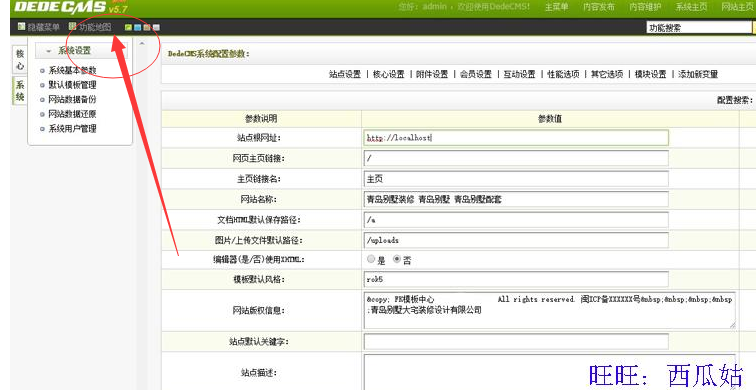756x390 pixels.
Task: Click the 模板默认风格 input field
Action: [x=516, y=279]
